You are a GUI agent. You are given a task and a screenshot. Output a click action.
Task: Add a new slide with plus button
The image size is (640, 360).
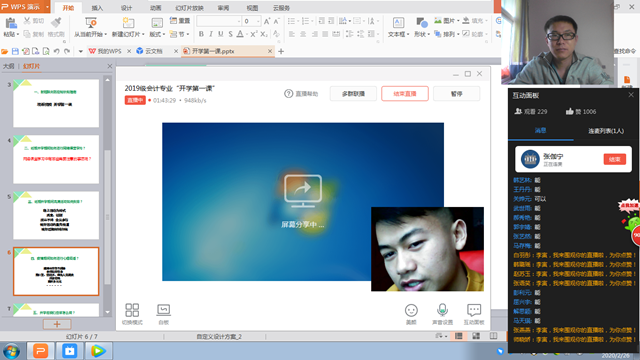tap(57, 324)
